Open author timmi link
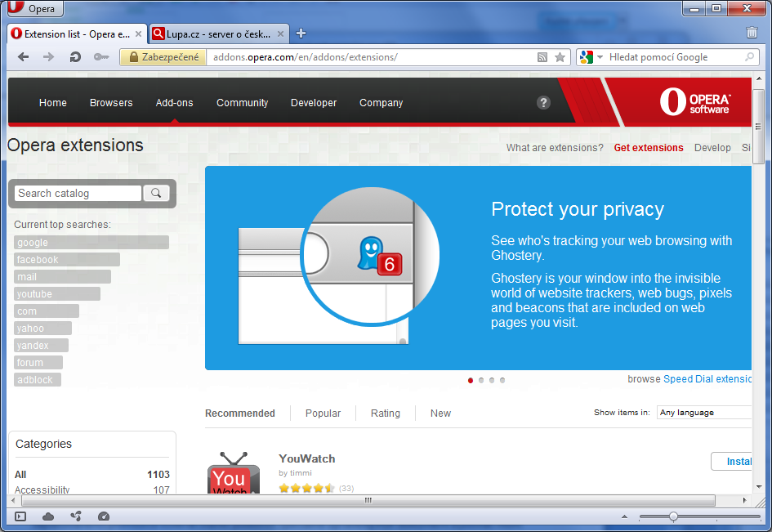Viewport: 772px width, 532px height. [301, 473]
